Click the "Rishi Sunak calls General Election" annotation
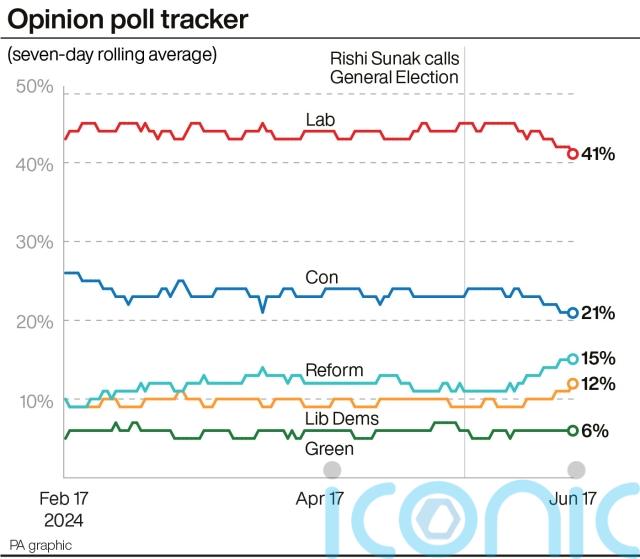This screenshot has width=640, height=559. tap(393, 68)
